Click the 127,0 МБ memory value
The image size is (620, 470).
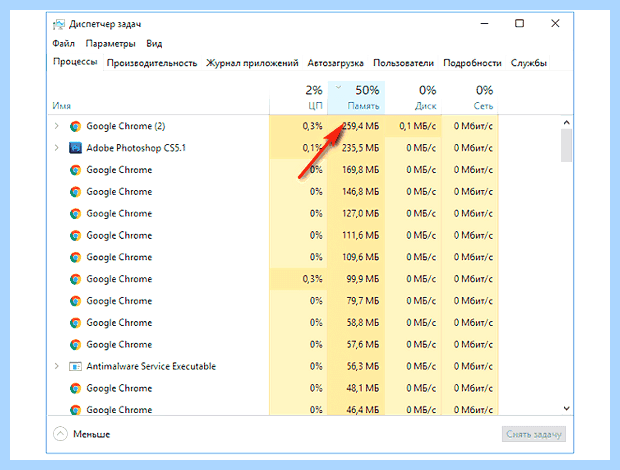pyautogui.click(x=360, y=213)
